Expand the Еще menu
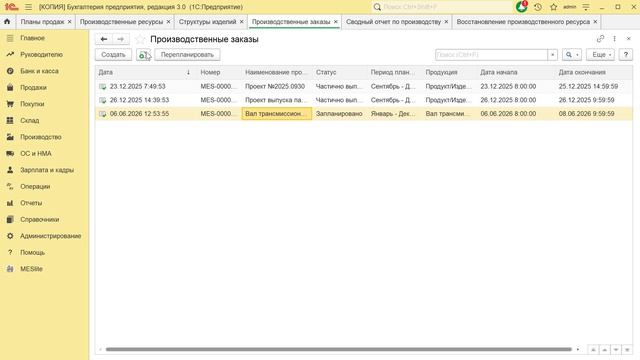Viewport: 640px width, 360px height. [600, 55]
